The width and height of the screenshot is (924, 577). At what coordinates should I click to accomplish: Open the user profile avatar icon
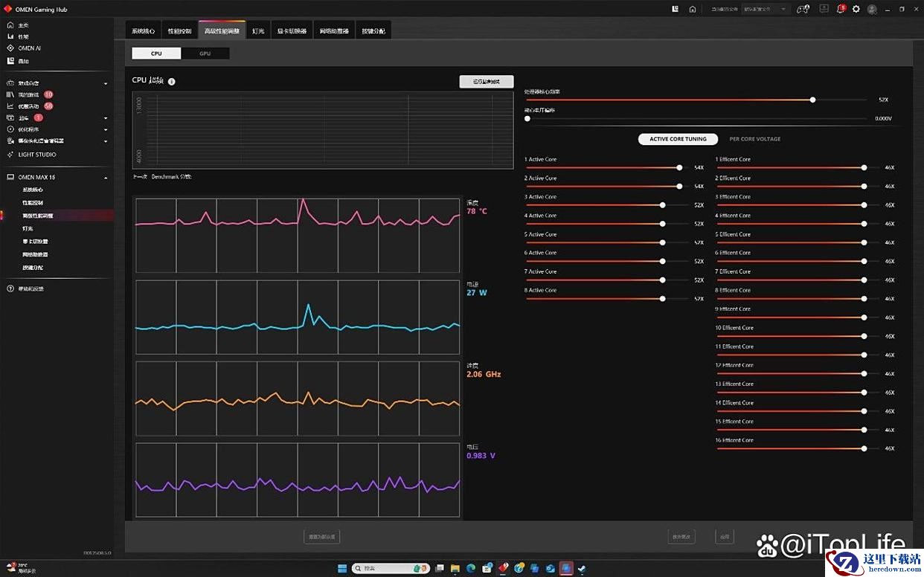pos(872,9)
